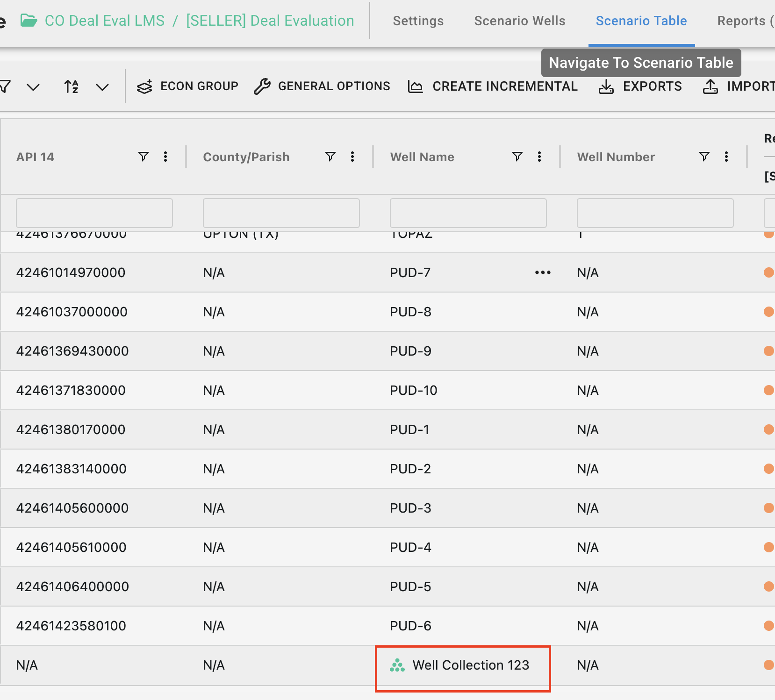Image resolution: width=775 pixels, height=700 pixels.
Task: Open the Well Number column options menu
Action: [x=726, y=157]
